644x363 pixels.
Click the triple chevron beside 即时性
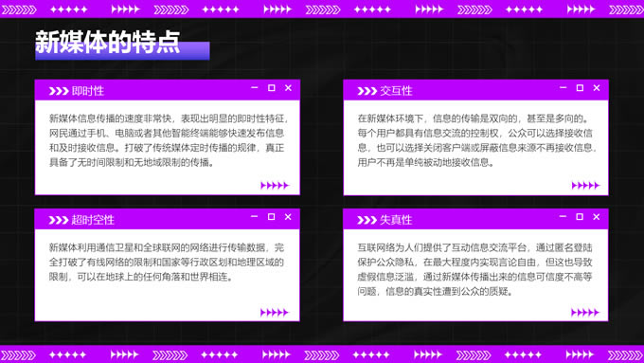tap(59, 91)
